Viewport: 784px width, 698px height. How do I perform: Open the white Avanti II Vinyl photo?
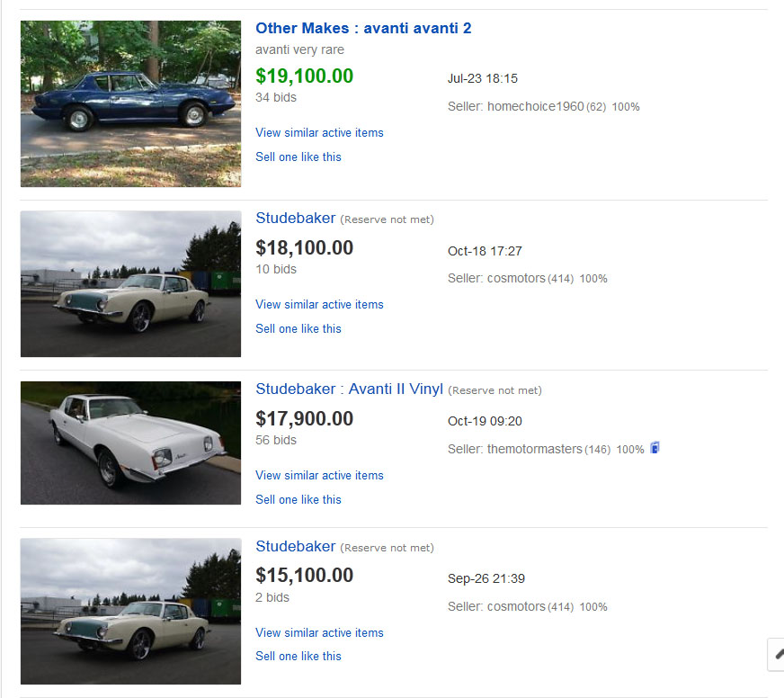[x=130, y=443]
